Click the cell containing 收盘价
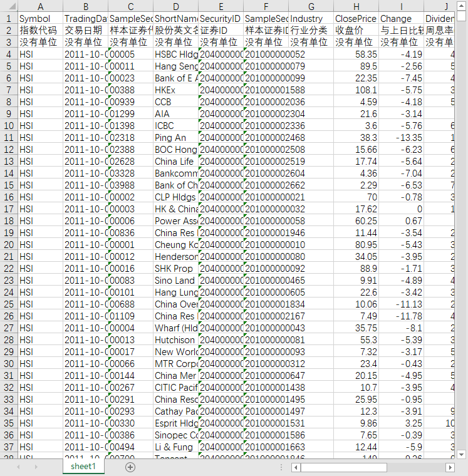468x476 pixels. click(356, 30)
